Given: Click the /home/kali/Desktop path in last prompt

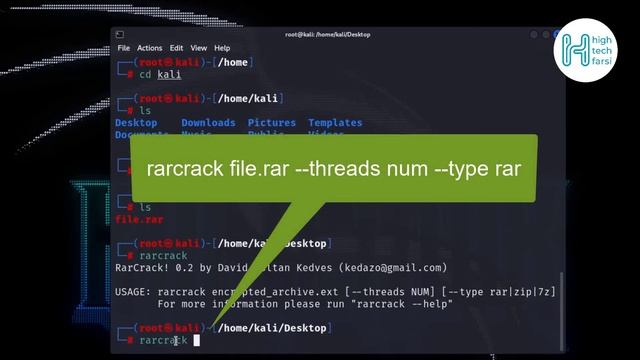Looking at the screenshot, I should click(x=272, y=328).
